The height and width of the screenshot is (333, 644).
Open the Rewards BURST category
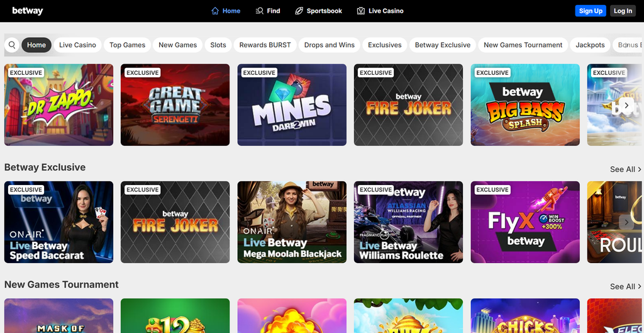(x=265, y=45)
